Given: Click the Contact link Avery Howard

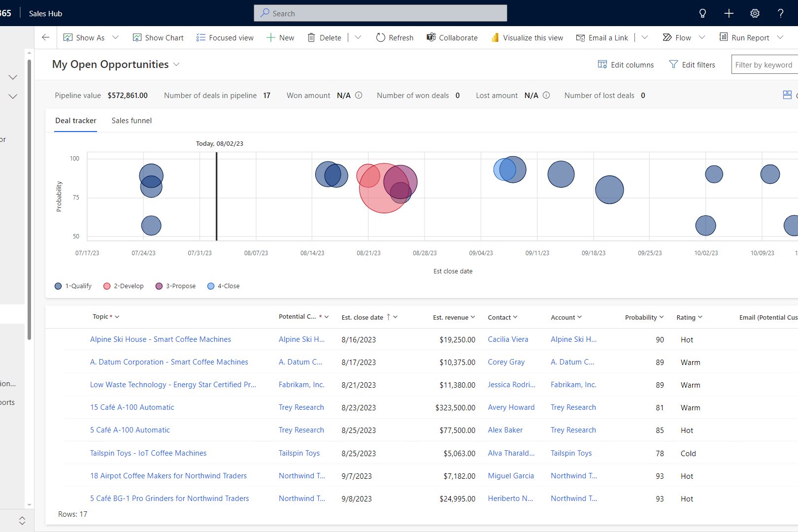Looking at the screenshot, I should click(511, 407).
